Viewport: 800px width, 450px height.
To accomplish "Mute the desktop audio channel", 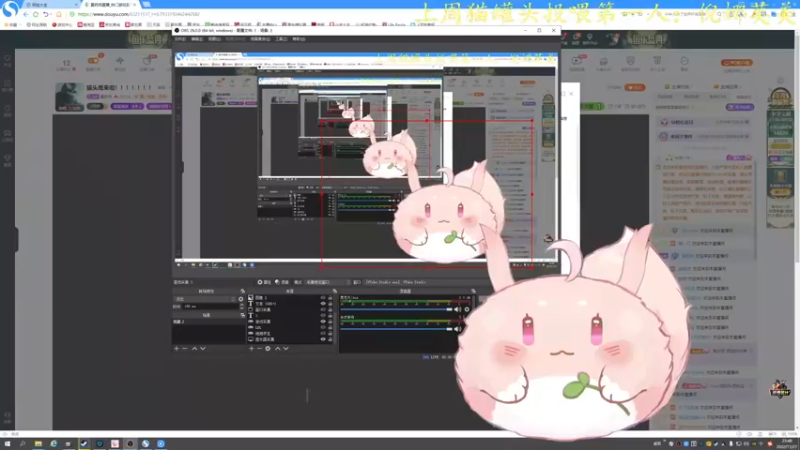I will coord(458,329).
